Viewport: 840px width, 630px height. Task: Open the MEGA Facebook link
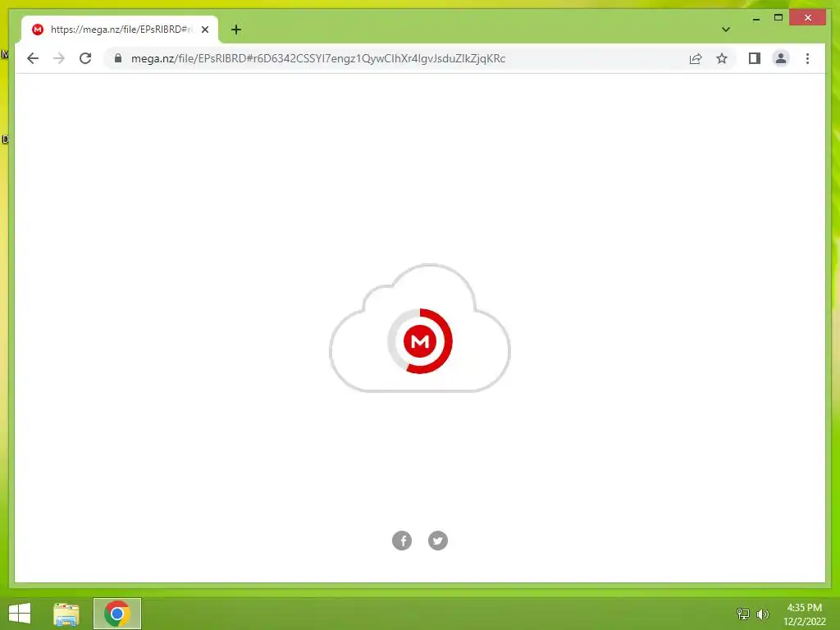click(402, 541)
